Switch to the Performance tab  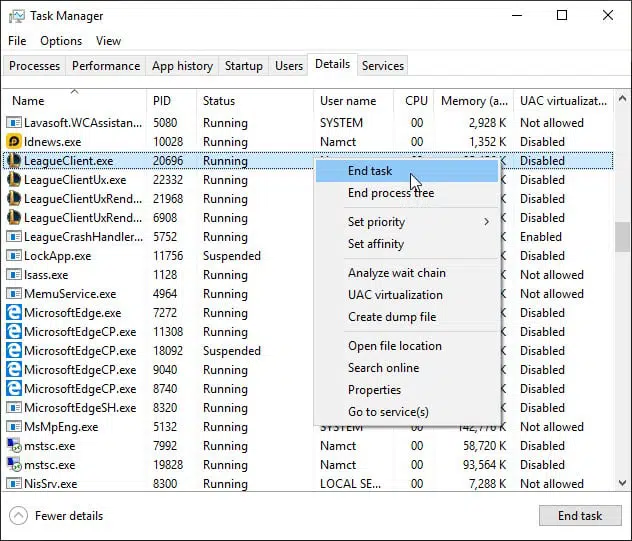click(106, 66)
